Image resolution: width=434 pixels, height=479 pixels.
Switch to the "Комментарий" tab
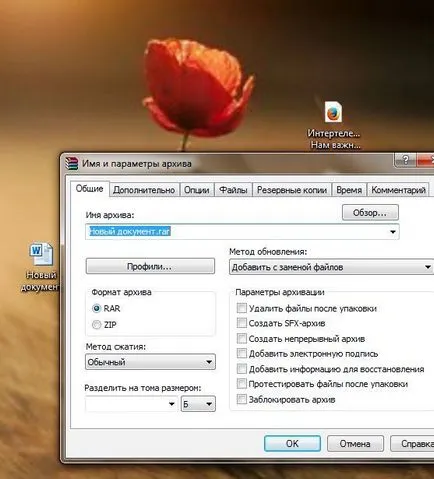(398, 190)
